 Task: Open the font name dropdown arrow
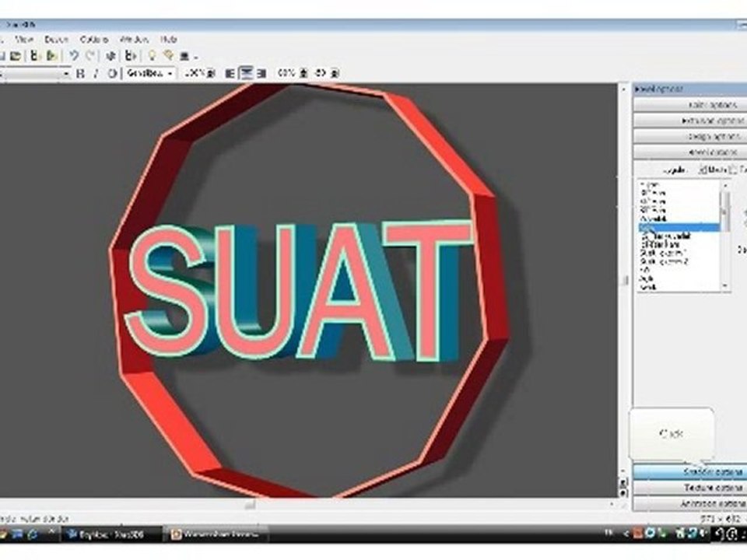(66, 74)
